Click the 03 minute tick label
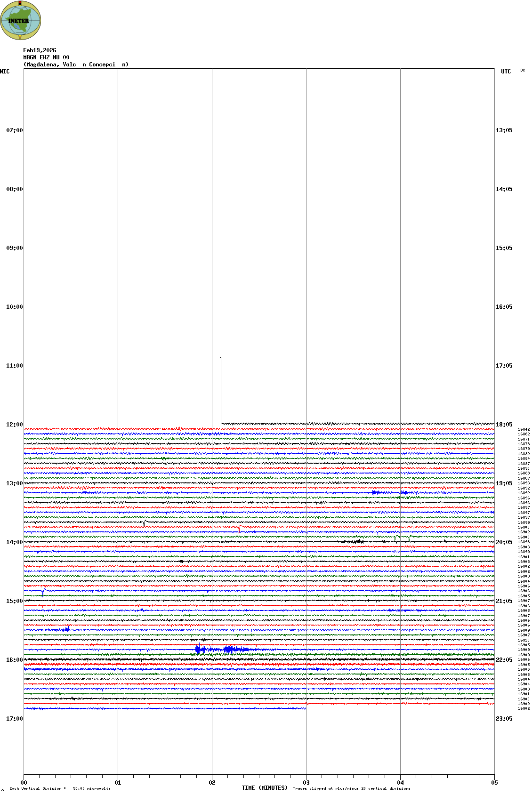This screenshot has height=795, width=532. click(x=306, y=783)
